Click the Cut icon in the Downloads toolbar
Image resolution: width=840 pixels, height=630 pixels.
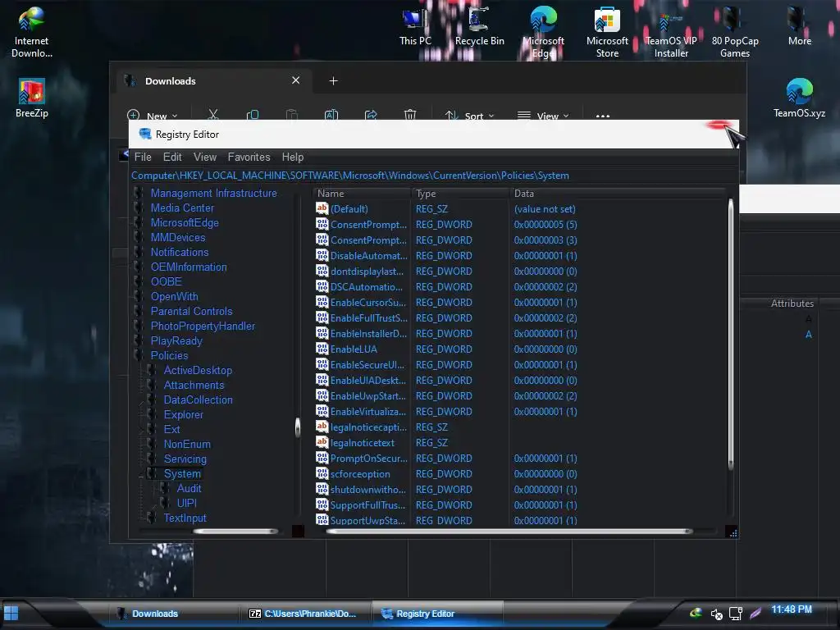[213, 115]
